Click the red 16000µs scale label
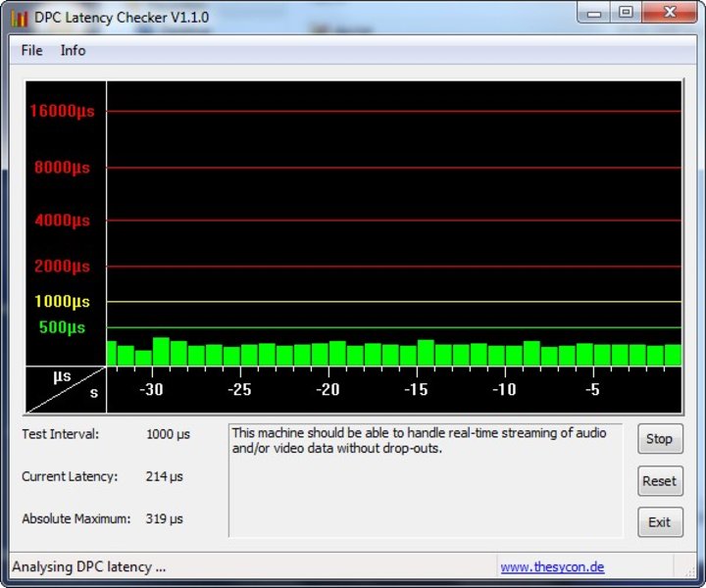This screenshot has width=706, height=588. (62, 112)
